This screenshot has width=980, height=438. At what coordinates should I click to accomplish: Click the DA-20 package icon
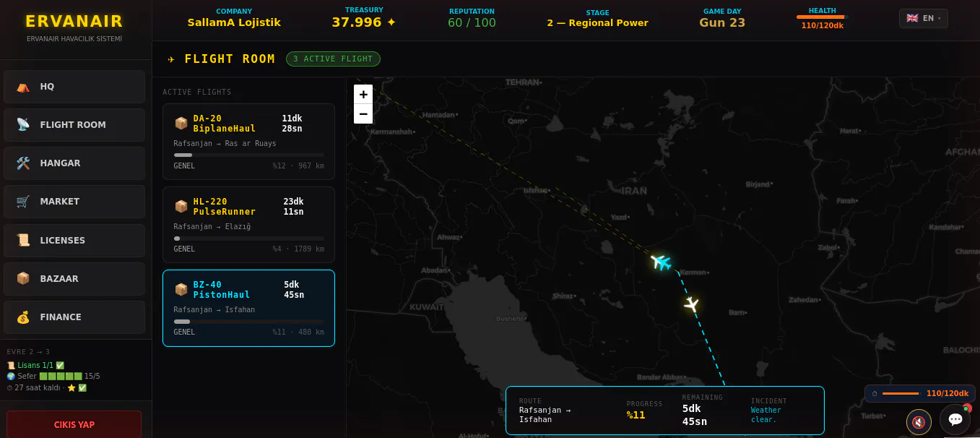coord(181,124)
